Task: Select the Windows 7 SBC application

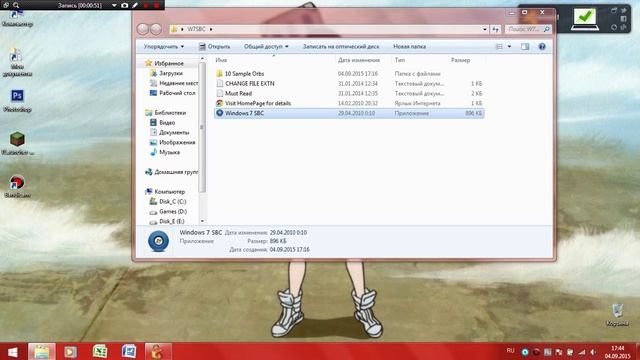Action: (x=349, y=113)
